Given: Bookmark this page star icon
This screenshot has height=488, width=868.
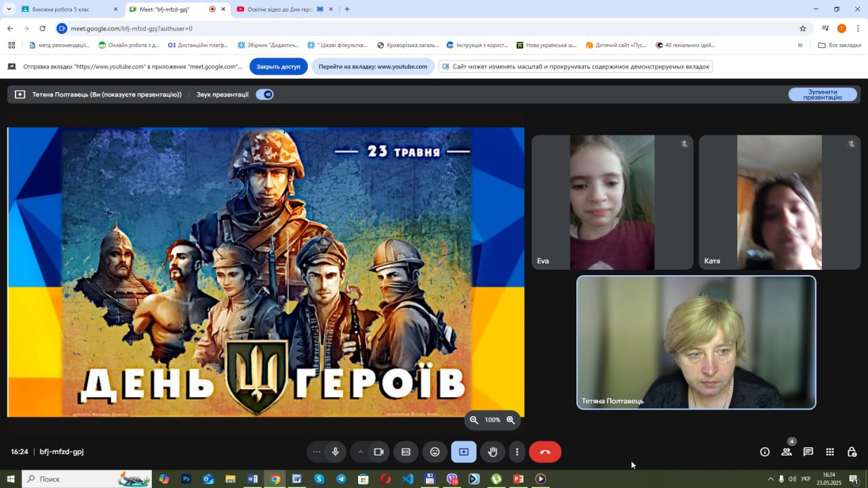Looking at the screenshot, I should 803,28.
